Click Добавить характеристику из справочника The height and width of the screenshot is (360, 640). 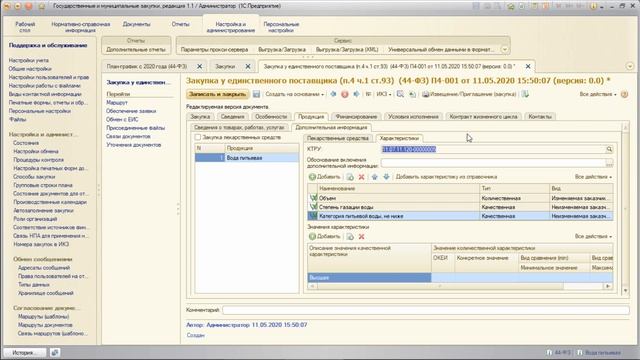click(x=446, y=177)
